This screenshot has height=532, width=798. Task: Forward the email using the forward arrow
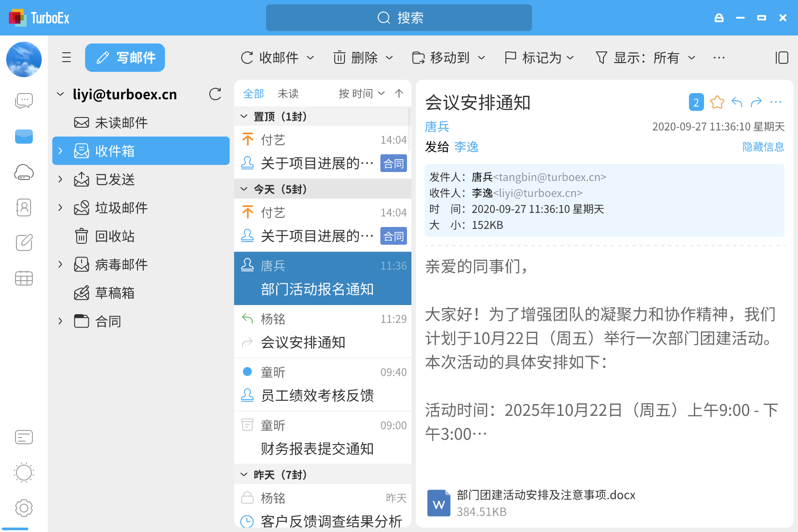click(756, 102)
